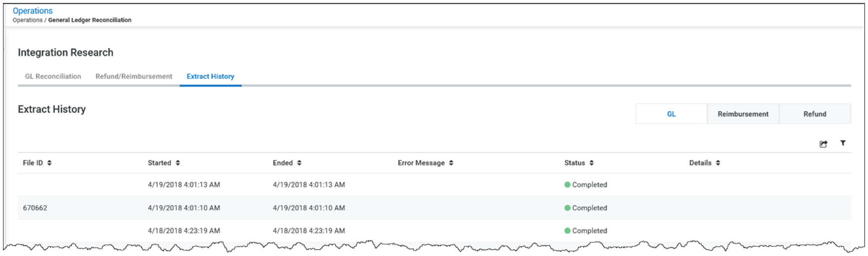Sort by Error Message column arrows
This screenshot has height=256, width=868.
(x=451, y=163)
